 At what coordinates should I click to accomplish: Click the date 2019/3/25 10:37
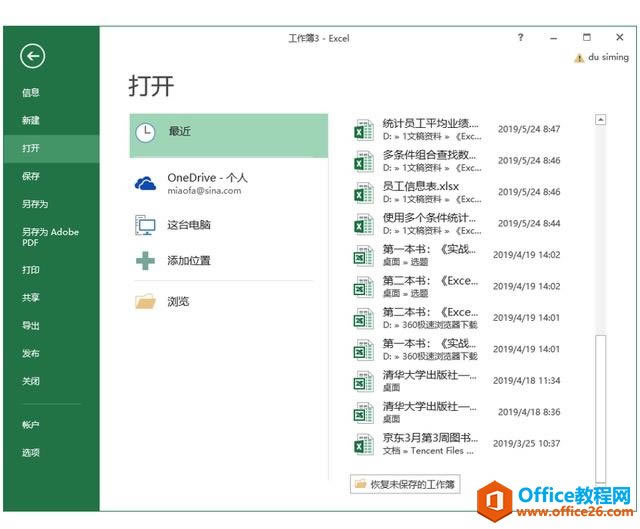(x=527, y=443)
